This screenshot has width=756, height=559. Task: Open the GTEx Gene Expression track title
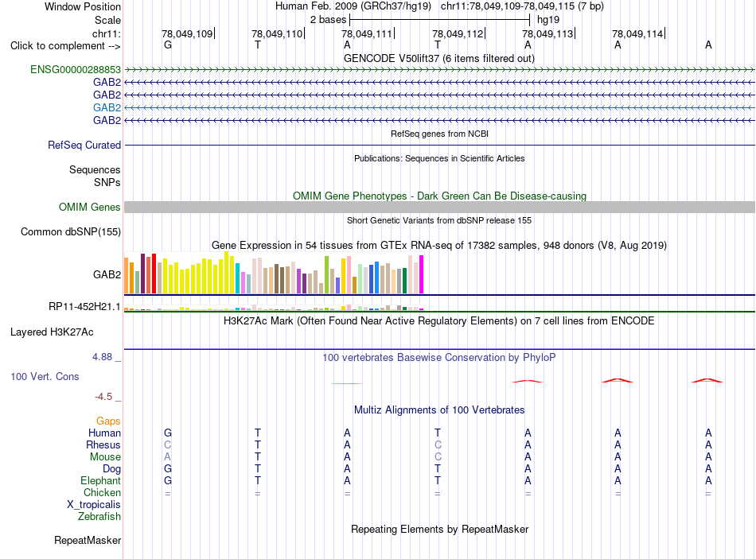[x=439, y=245]
